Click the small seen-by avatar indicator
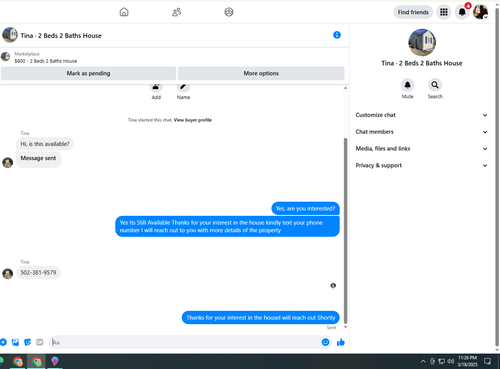 (x=333, y=286)
